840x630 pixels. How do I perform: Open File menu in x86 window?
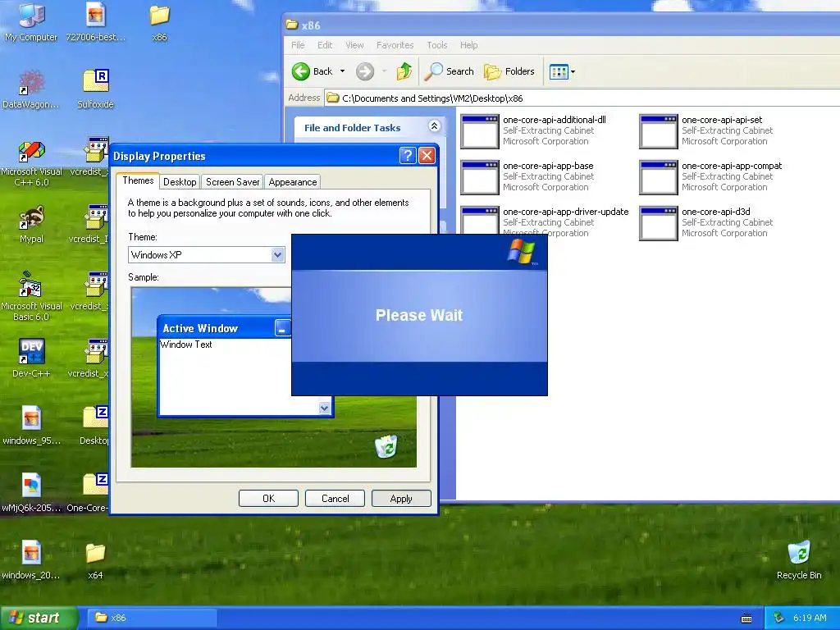coord(298,45)
